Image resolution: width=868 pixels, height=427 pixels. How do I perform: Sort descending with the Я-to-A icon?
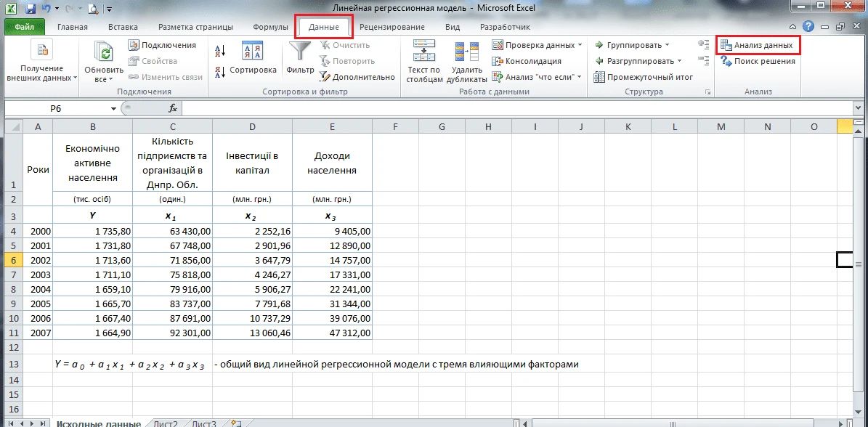click(x=221, y=72)
